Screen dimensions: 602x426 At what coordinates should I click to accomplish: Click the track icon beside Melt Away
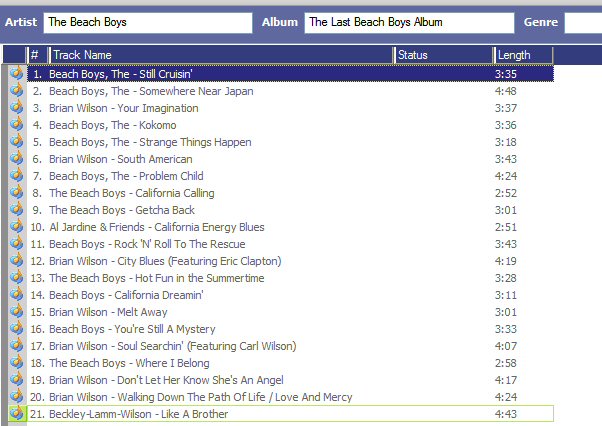tap(17, 311)
